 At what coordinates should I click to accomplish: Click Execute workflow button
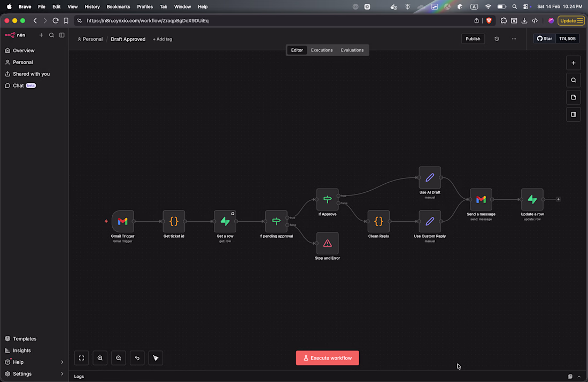click(x=327, y=358)
